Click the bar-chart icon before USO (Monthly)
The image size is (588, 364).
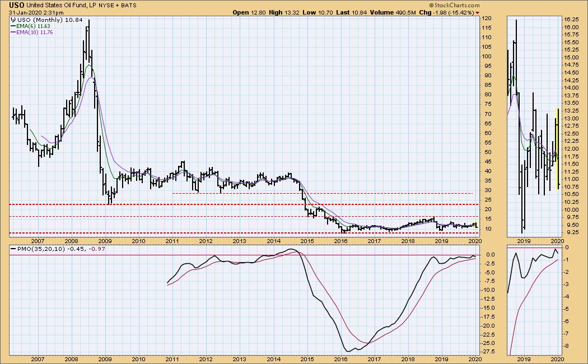pos(13,20)
